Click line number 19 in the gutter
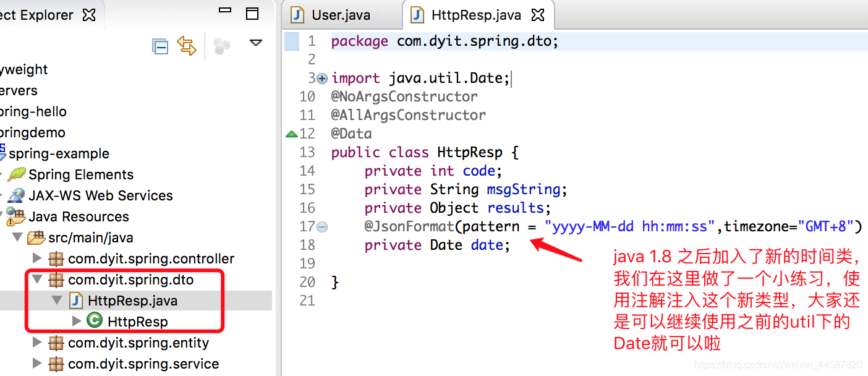 307,263
